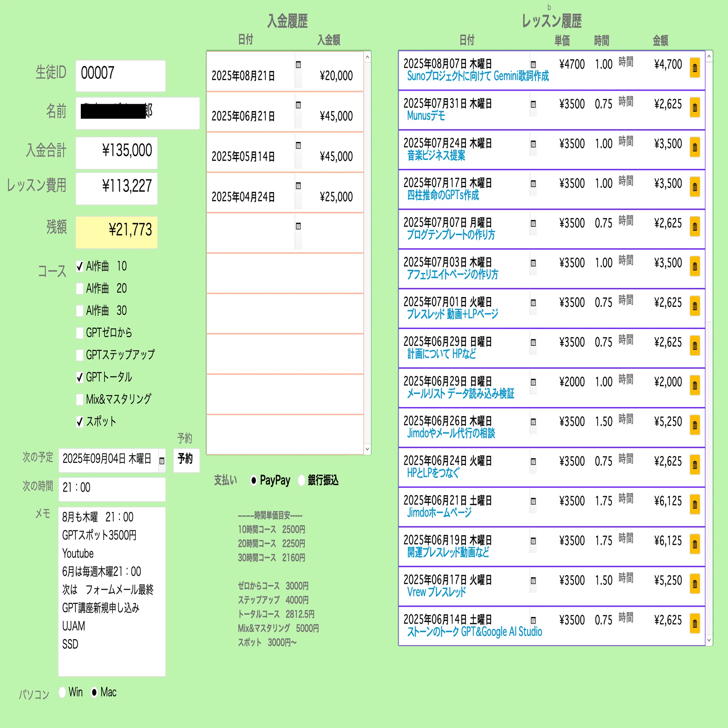Click the 生徒ID field 00007

(120, 75)
